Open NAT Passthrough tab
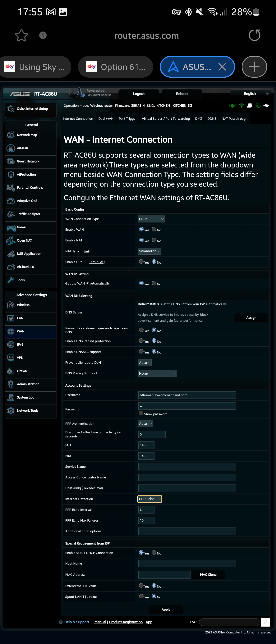276x644 pixels. [234, 119]
